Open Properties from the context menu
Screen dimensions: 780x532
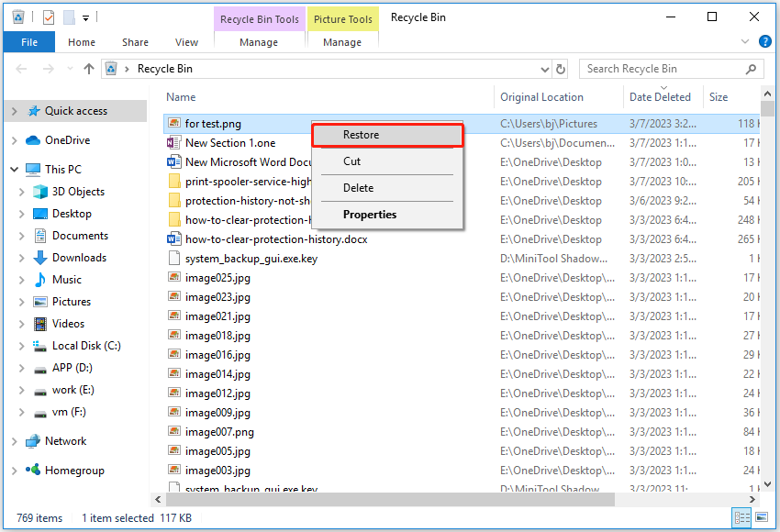click(x=386, y=214)
